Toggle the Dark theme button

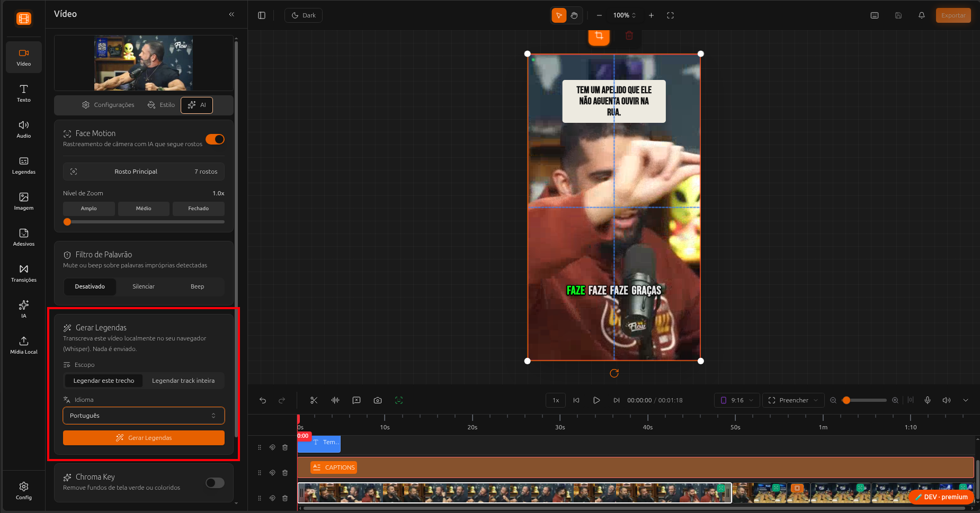pyautogui.click(x=304, y=15)
